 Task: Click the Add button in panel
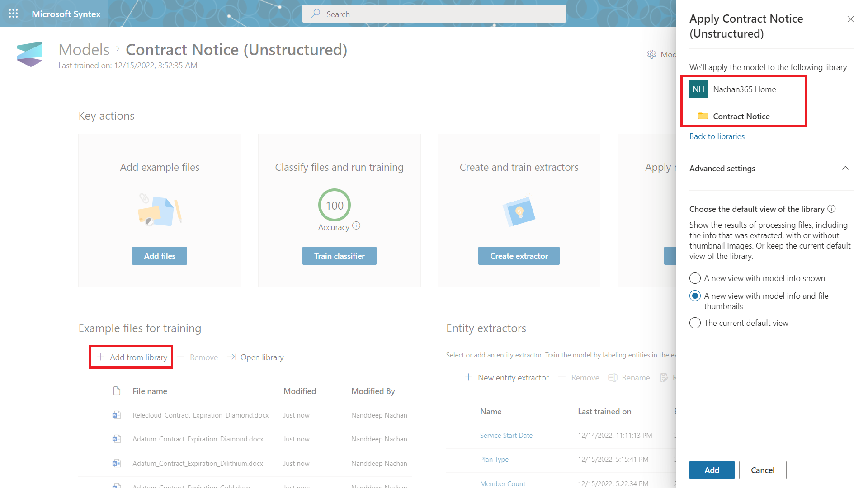(712, 470)
